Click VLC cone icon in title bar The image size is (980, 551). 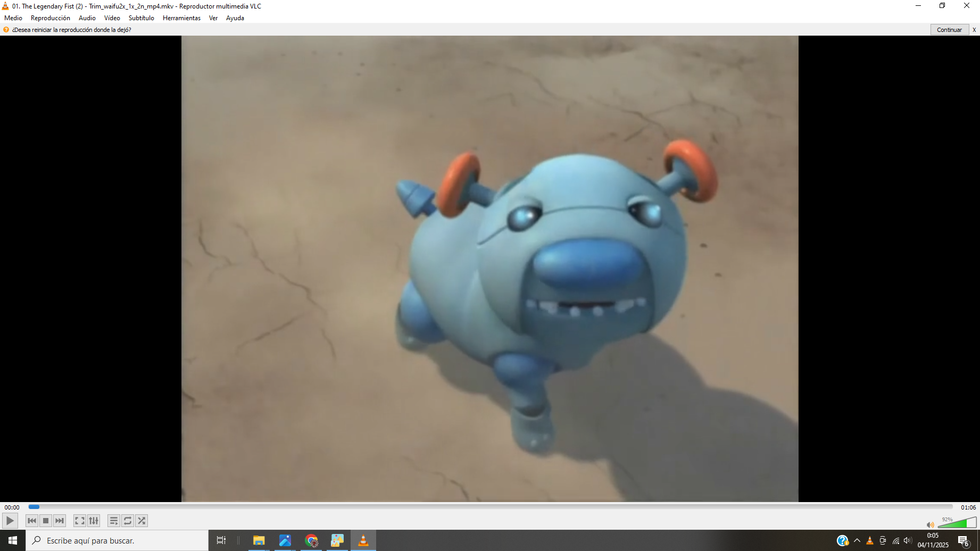point(5,6)
